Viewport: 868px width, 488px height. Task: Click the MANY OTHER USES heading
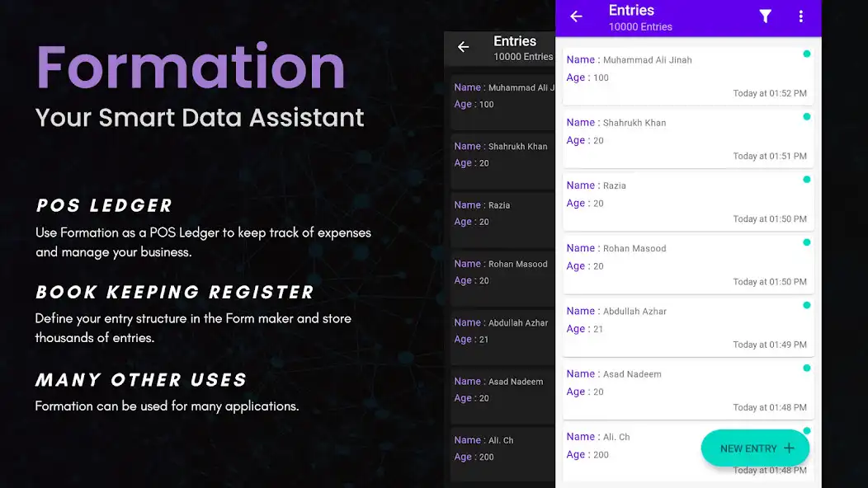[x=141, y=379]
